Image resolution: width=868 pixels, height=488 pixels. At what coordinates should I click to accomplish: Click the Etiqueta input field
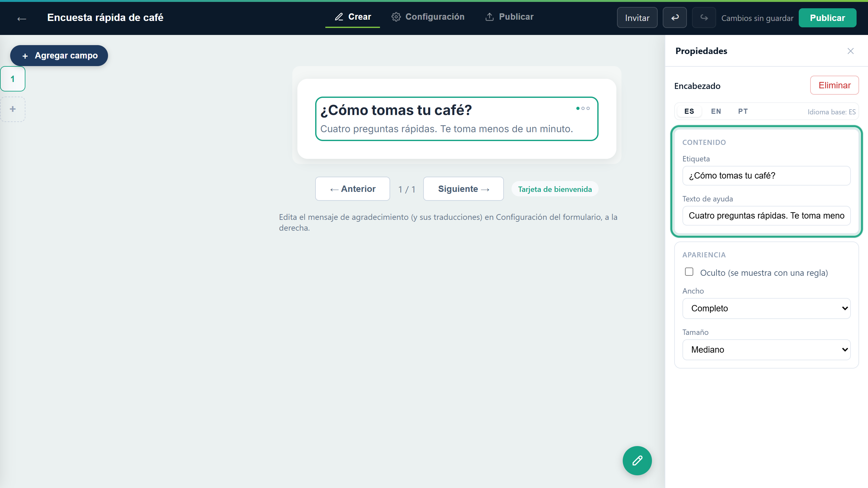tap(766, 176)
